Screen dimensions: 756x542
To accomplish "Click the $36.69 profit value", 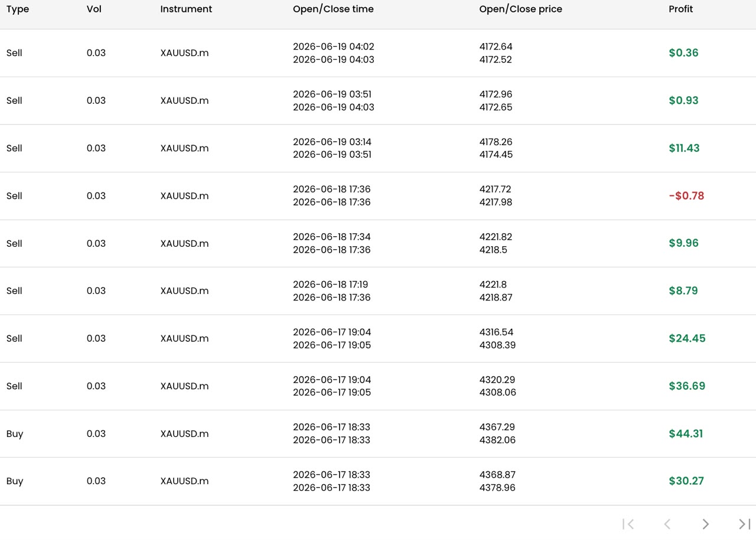I will tap(687, 386).
